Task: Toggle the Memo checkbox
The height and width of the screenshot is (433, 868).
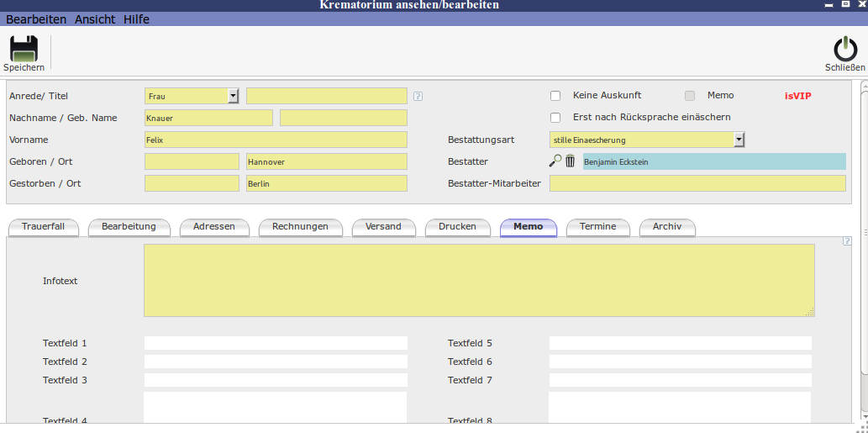Action: pos(690,96)
